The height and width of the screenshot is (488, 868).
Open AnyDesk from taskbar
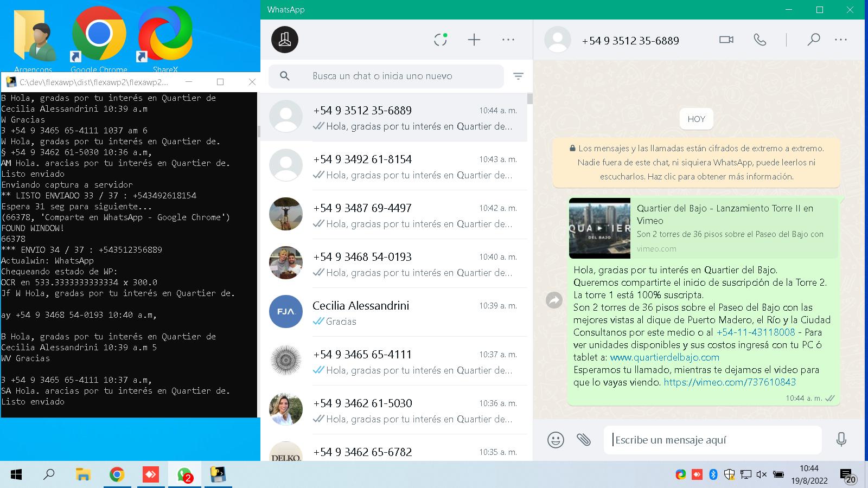(x=150, y=475)
